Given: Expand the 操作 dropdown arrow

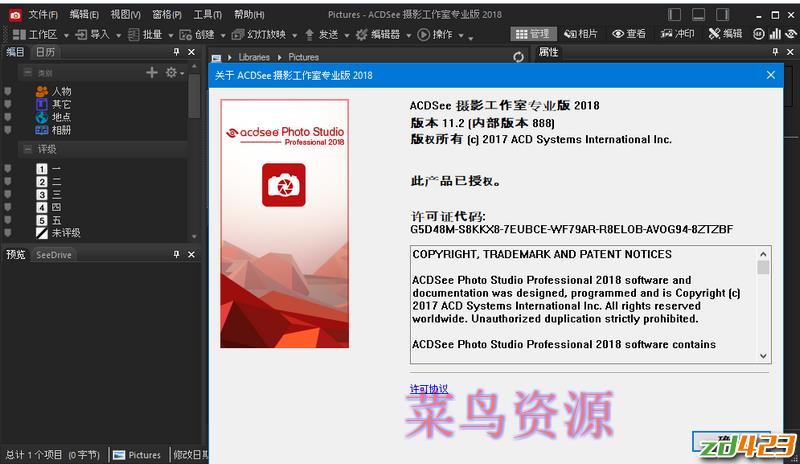Looking at the screenshot, I should (x=461, y=35).
